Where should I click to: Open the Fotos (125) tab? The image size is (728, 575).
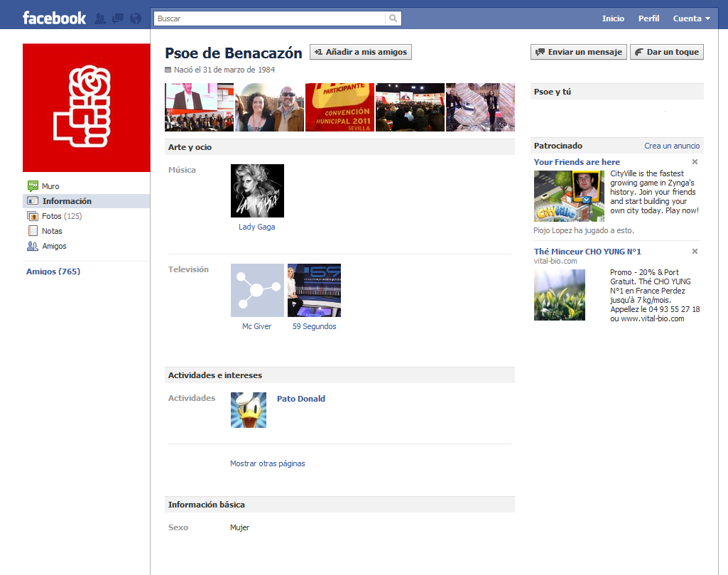tap(87, 216)
